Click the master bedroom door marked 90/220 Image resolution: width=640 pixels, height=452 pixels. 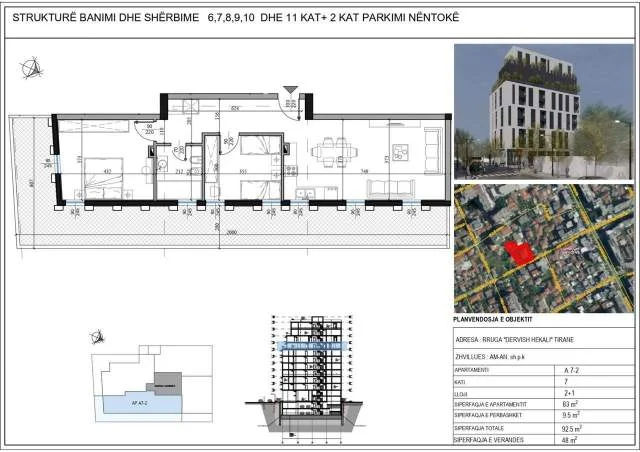point(146,130)
